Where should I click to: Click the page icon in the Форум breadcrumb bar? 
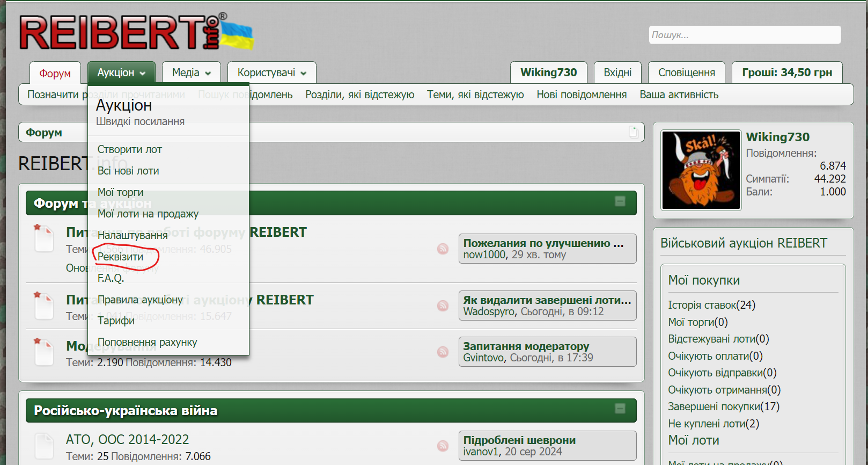tap(633, 132)
